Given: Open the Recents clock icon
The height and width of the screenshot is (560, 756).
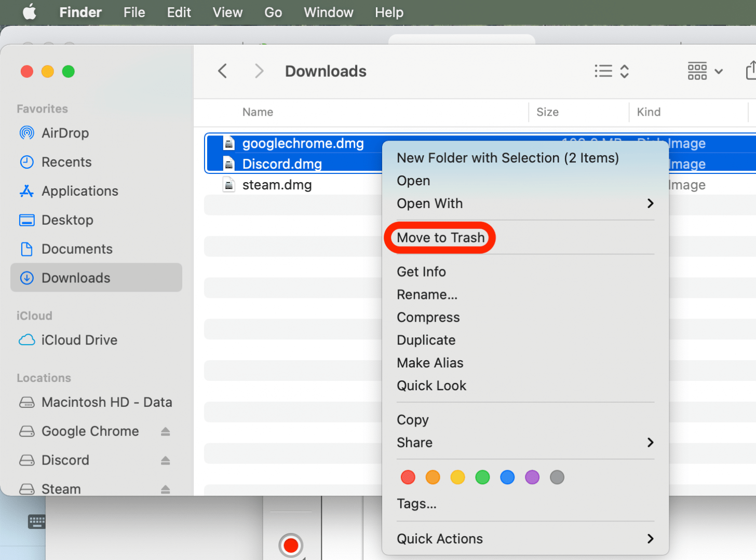Looking at the screenshot, I should tap(26, 162).
